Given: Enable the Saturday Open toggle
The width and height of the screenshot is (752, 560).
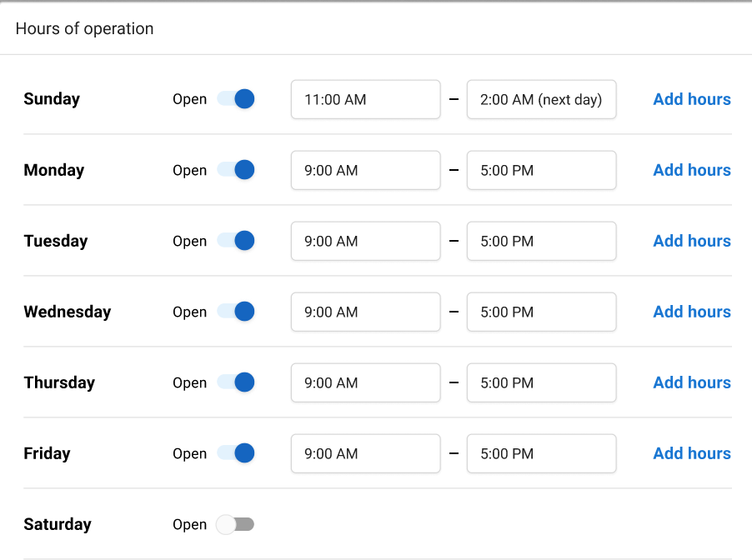Looking at the screenshot, I should tap(234, 524).
